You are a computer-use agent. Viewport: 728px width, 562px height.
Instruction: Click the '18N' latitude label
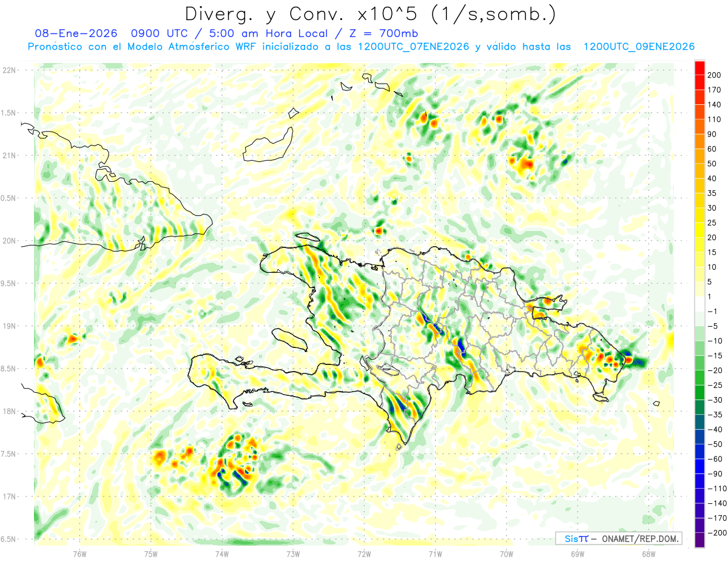9,411
